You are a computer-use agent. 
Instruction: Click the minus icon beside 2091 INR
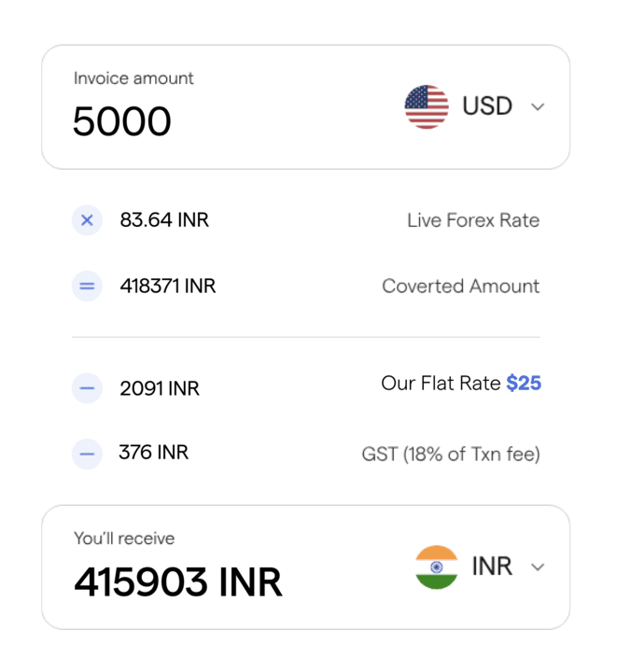[x=87, y=387]
